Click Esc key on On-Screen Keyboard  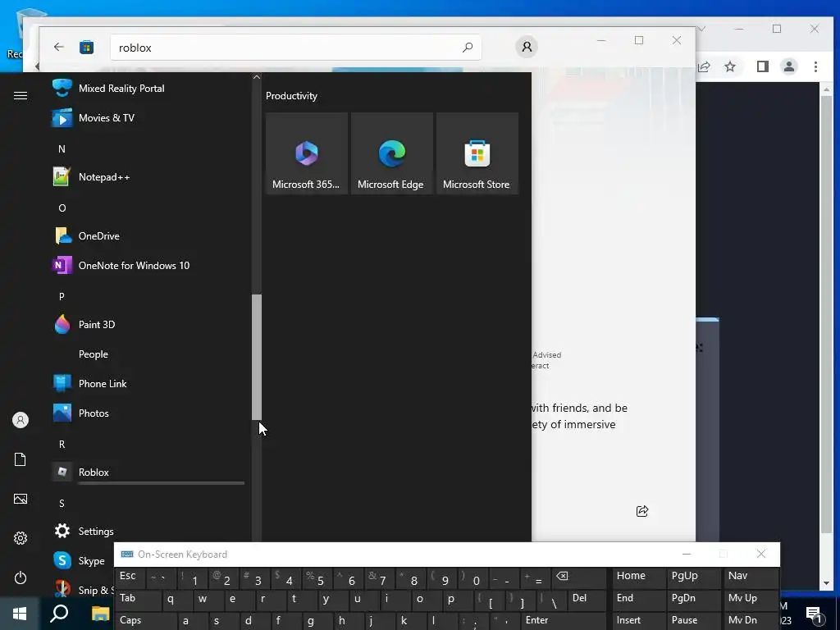(130, 577)
